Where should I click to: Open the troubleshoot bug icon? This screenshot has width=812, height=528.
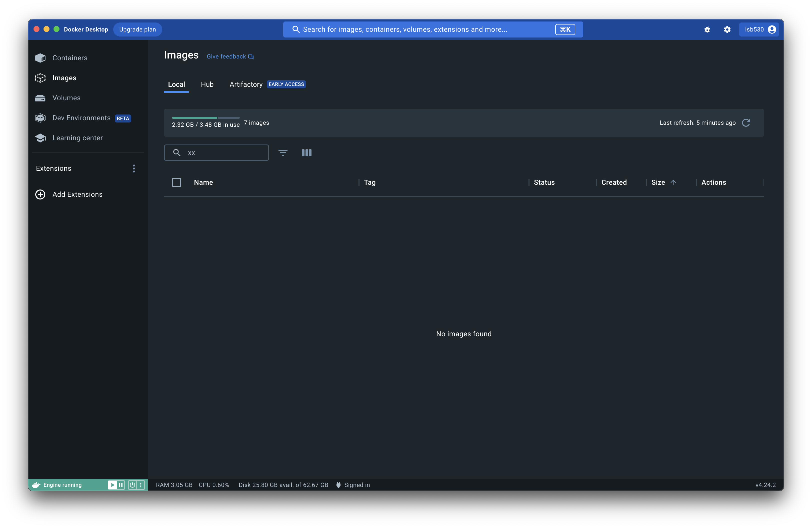point(707,30)
